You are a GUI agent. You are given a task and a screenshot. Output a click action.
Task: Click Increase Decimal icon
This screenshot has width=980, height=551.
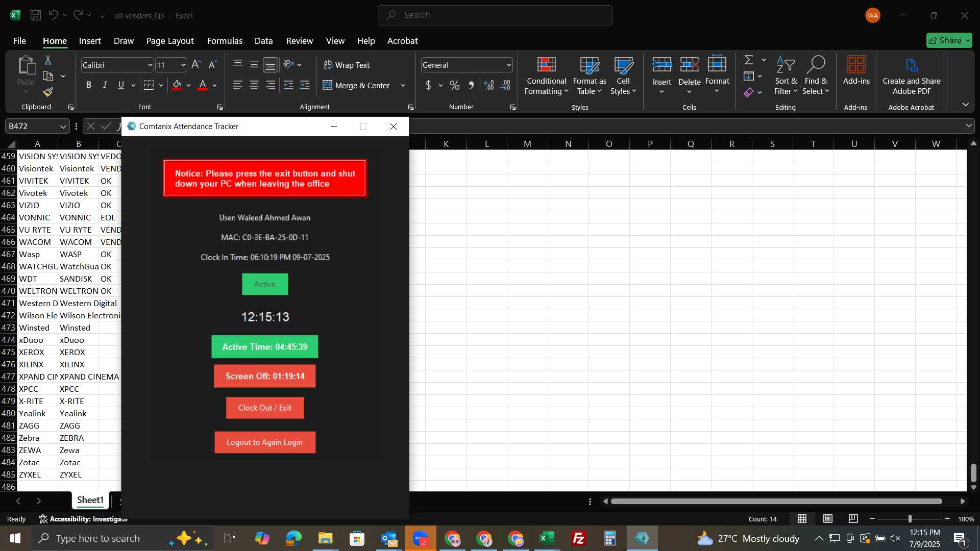489,85
